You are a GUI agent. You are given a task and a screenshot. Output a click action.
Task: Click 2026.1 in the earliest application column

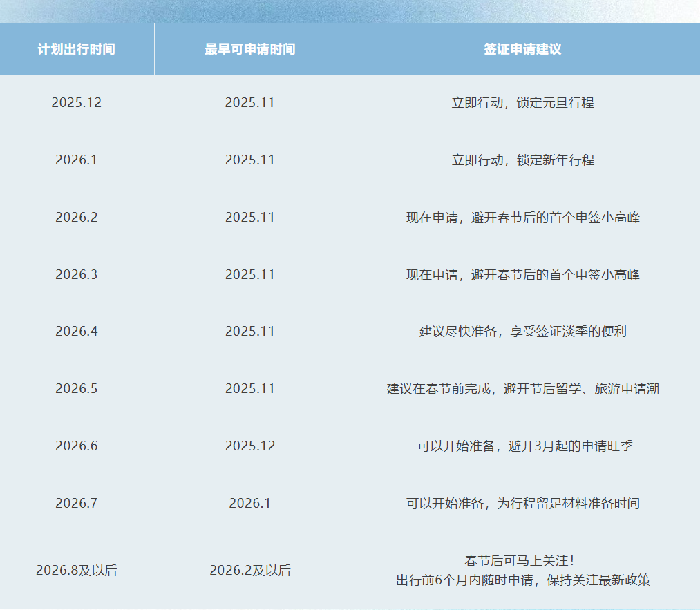(250, 504)
